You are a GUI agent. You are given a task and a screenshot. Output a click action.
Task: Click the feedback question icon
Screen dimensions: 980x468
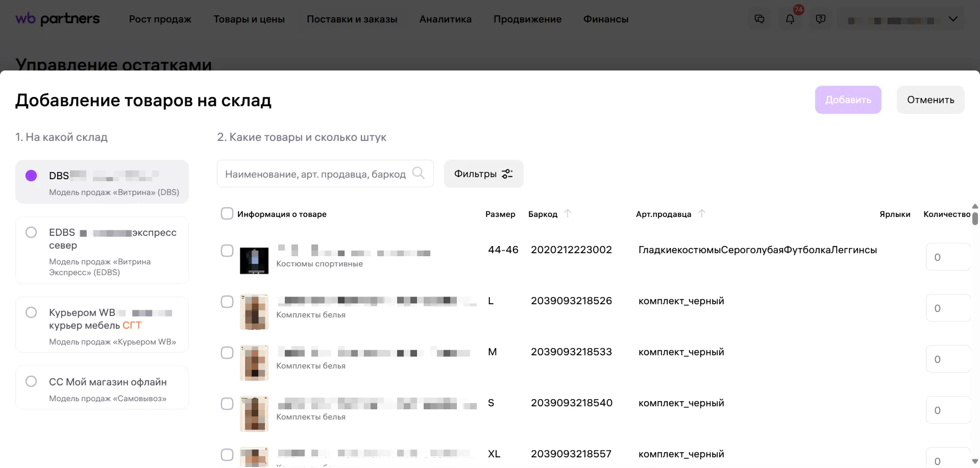[x=820, y=19]
